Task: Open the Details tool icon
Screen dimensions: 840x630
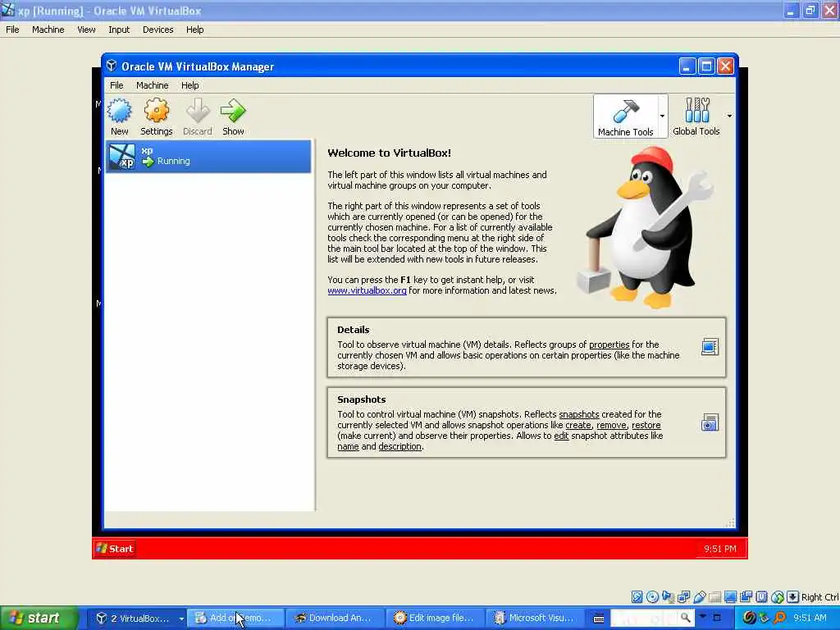Action: point(710,347)
